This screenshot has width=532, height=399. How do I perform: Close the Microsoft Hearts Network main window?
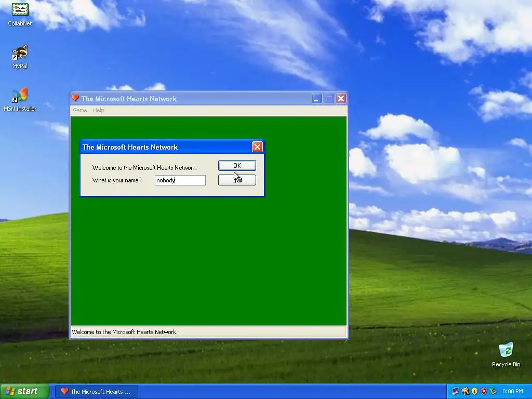click(341, 99)
